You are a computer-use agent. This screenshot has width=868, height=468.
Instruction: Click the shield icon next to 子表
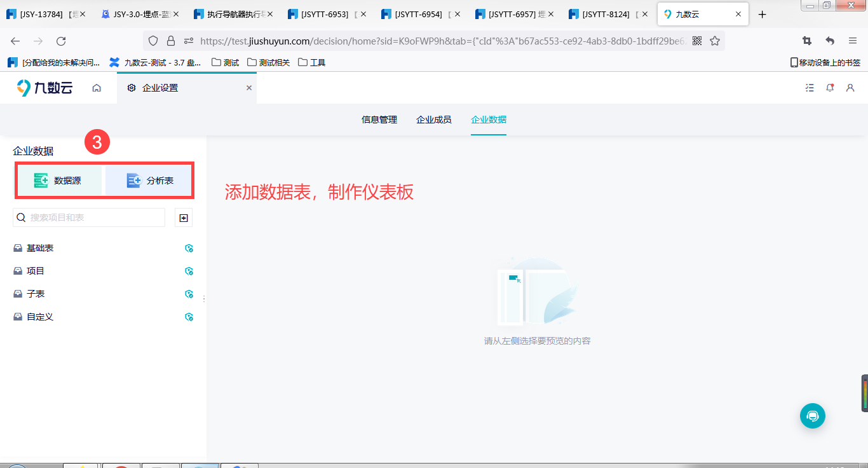click(189, 294)
